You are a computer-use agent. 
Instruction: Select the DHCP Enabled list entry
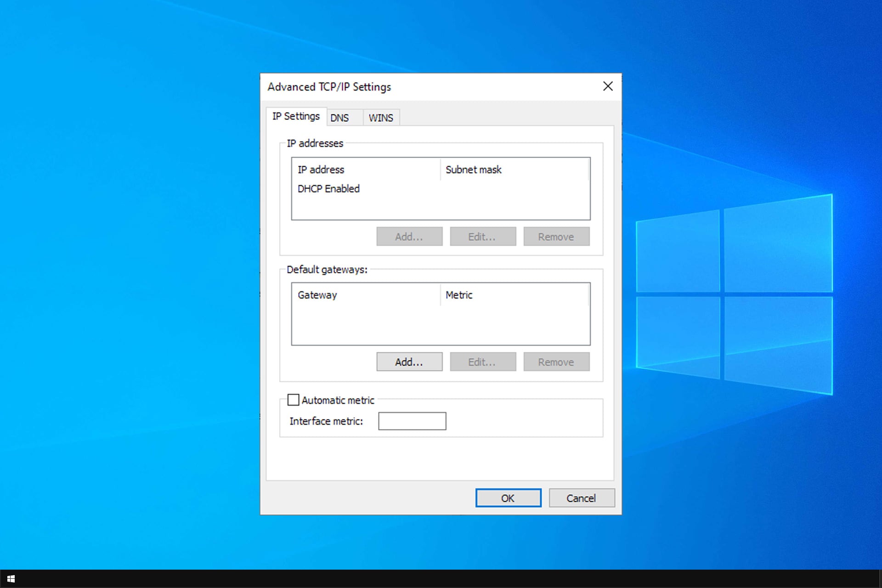pyautogui.click(x=328, y=189)
